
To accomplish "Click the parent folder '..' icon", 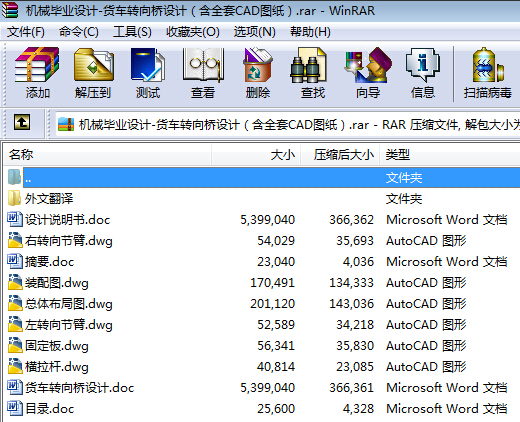I will (14, 177).
